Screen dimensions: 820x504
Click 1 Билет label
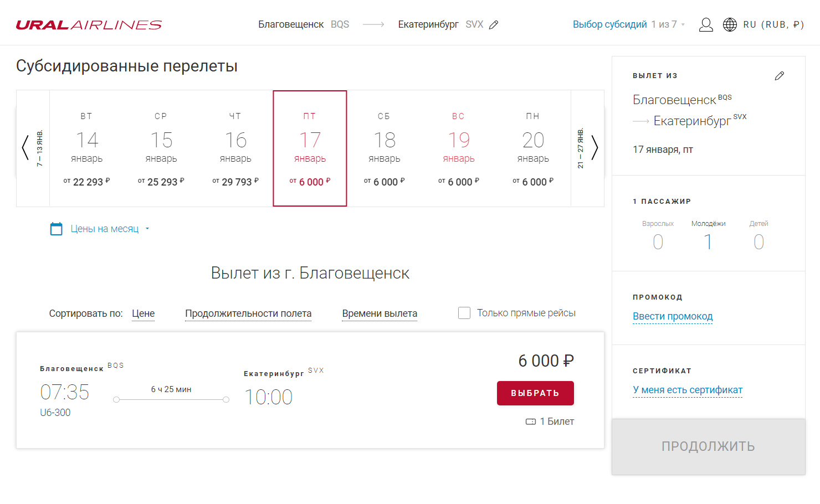557,421
